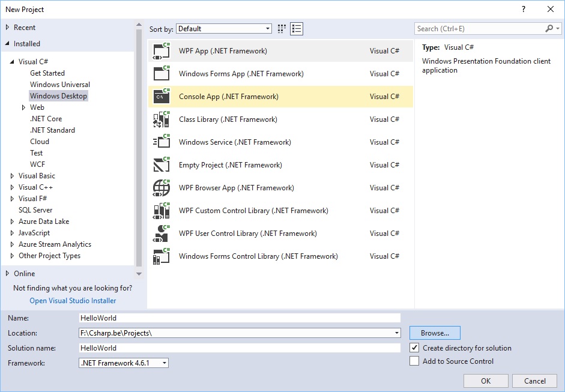Select Windows Forms App (.NET Framework) text
This screenshot has width=565, height=392.
point(241,74)
